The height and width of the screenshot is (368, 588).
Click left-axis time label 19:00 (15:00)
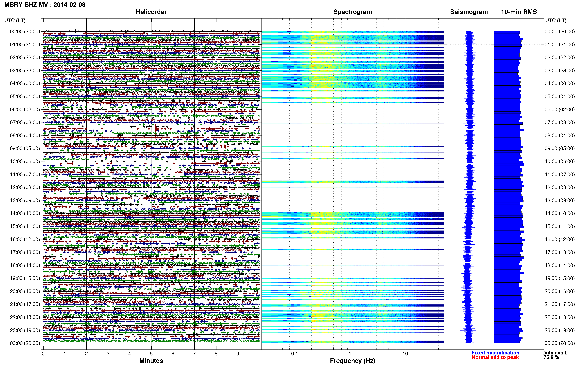(25, 278)
